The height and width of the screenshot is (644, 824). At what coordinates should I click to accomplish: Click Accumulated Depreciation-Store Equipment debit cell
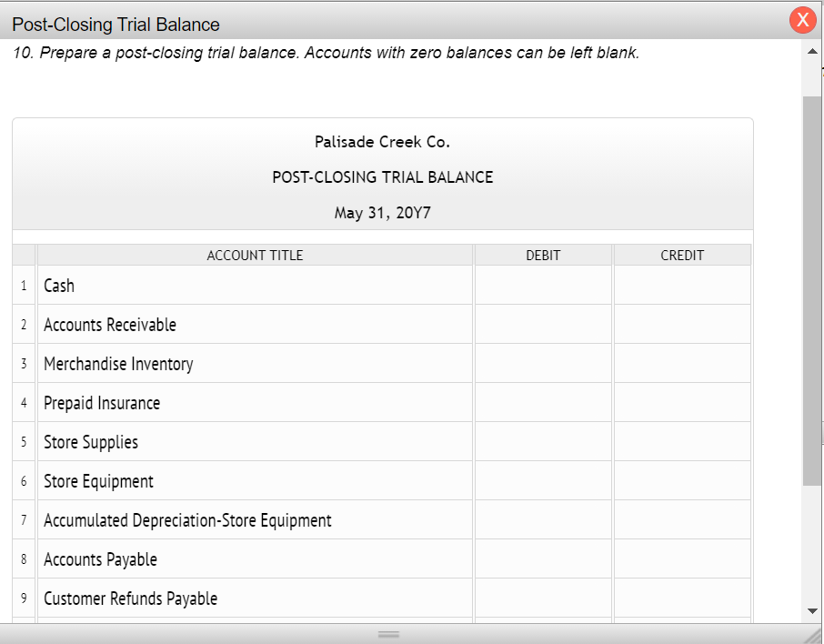543,519
